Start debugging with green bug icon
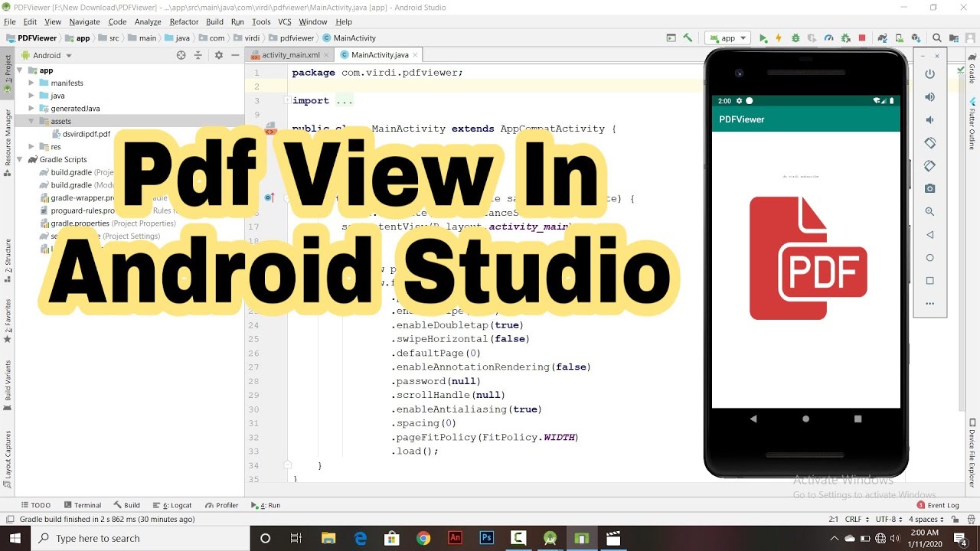The width and height of the screenshot is (980, 551). (x=795, y=38)
